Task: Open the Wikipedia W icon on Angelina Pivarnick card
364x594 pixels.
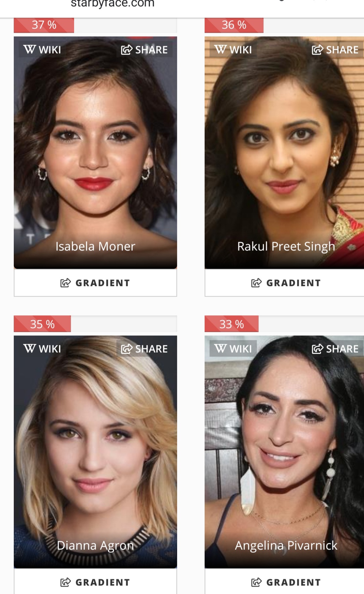Action: pyautogui.click(x=220, y=348)
